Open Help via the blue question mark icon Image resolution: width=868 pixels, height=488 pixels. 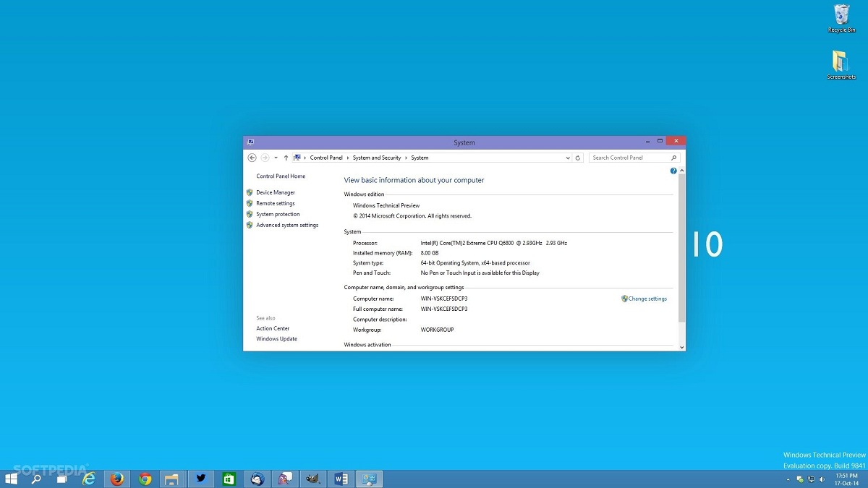(x=673, y=170)
